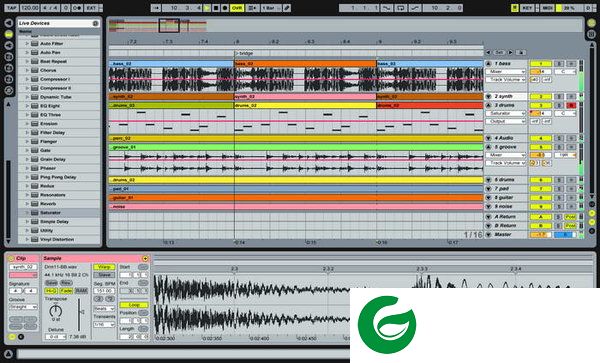600x363 pixels.
Task: Open Saturator device chooser on drums track
Action: click(505, 113)
